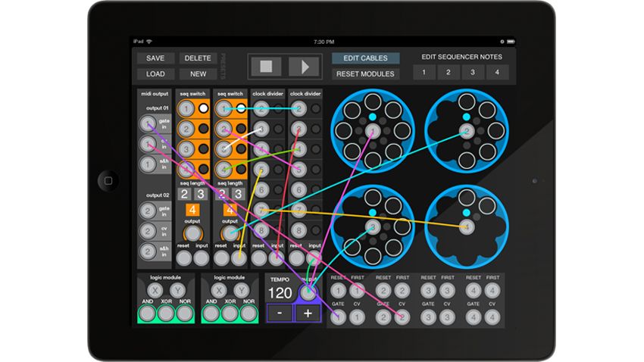This screenshot has height=362, width=644.
Task: Toggle the white step 1 dot, left seq switch
Action: [x=203, y=108]
